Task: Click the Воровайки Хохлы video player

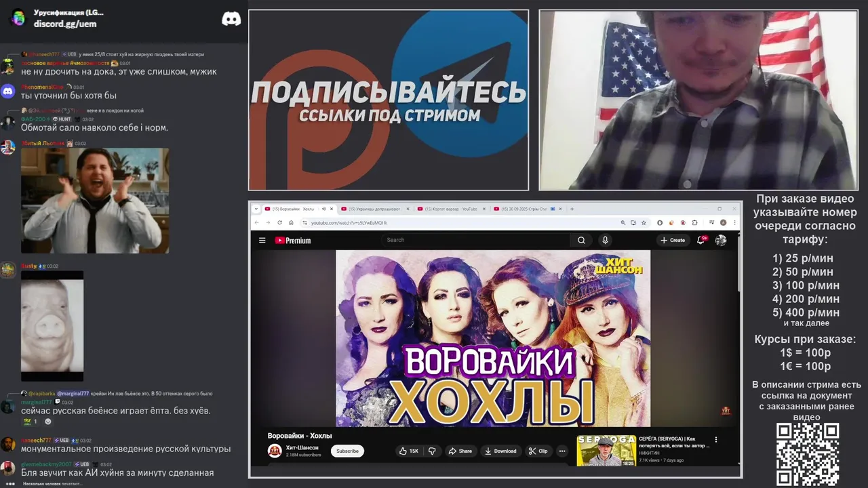Action: point(493,338)
